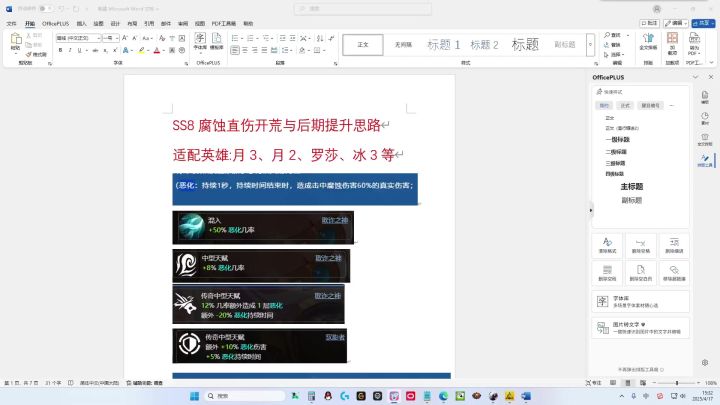Screen dimensions: 720x405
Task: Open Microsoft Edge from taskbar
Action: point(443,396)
